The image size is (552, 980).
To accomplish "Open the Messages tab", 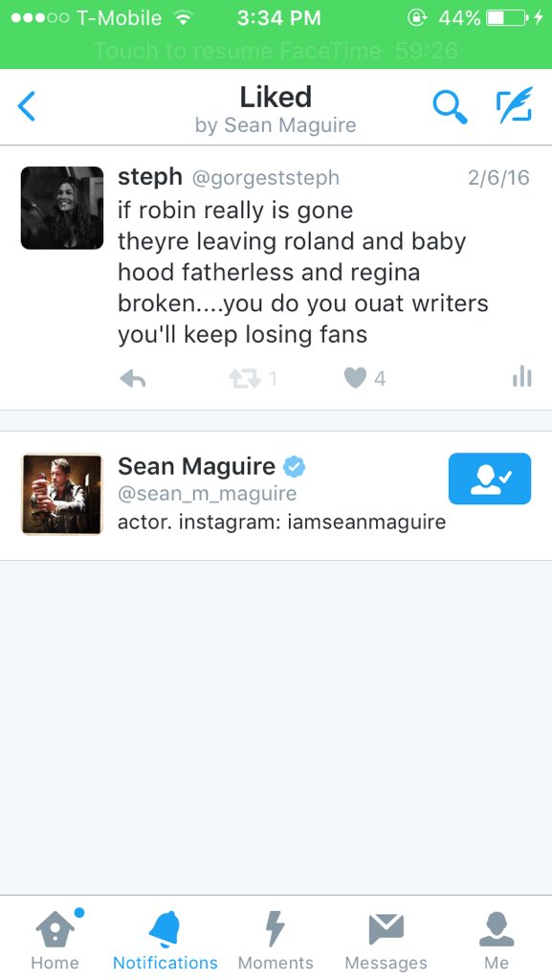I will pyautogui.click(x=386, y=939).
